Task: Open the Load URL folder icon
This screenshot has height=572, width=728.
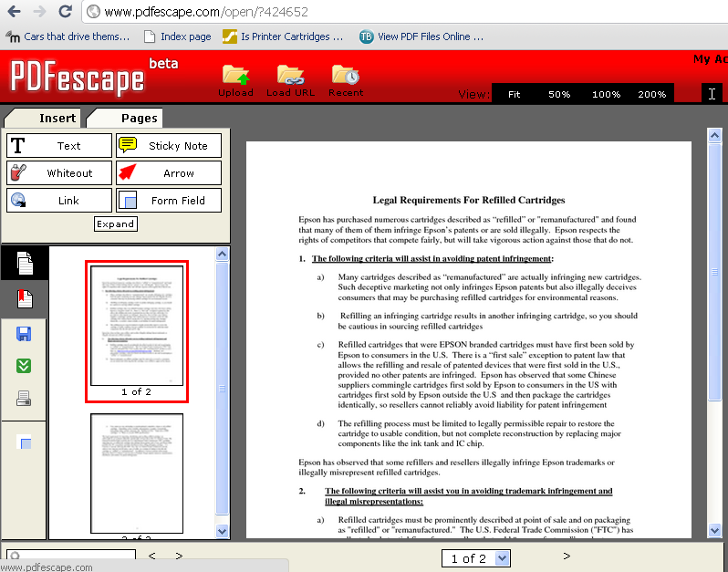Action: [290, 75]
